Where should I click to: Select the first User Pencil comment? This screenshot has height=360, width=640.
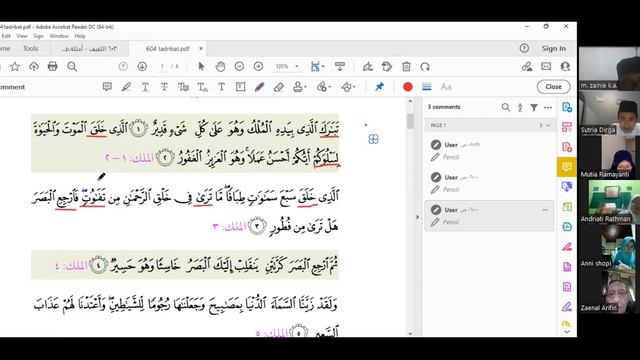(x=489, y=151)
